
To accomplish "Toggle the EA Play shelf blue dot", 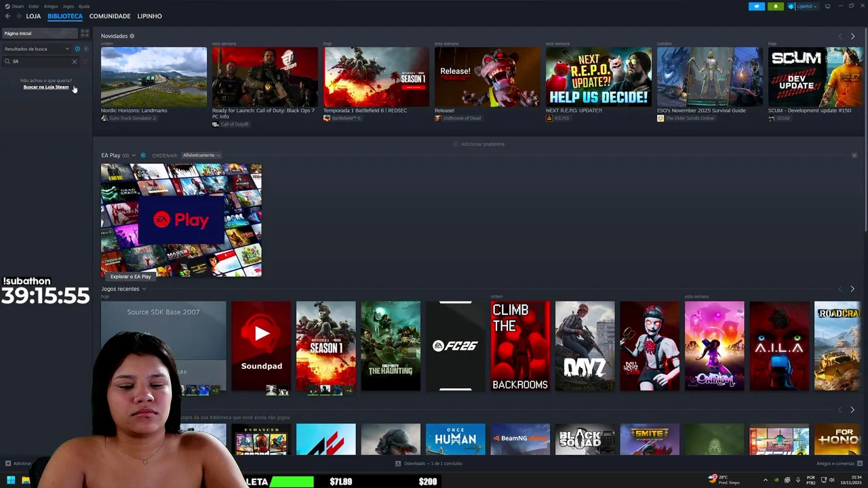I will (143, 155).
